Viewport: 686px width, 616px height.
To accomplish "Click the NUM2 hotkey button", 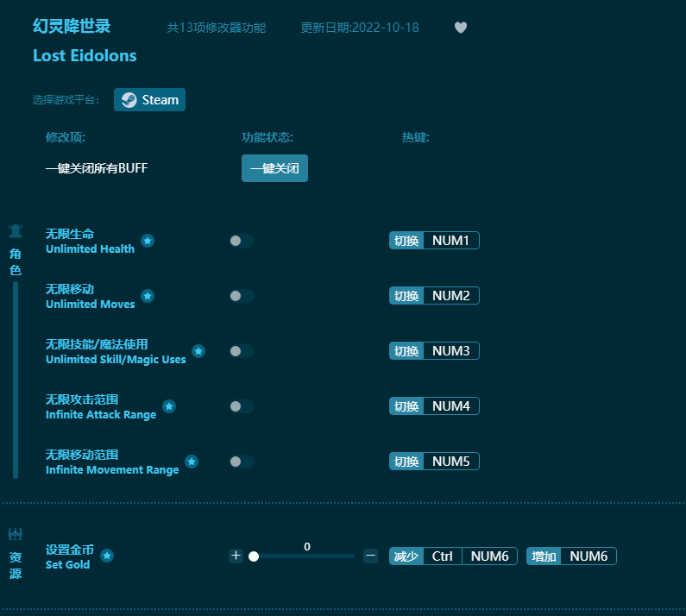I will tap(450, 295).
